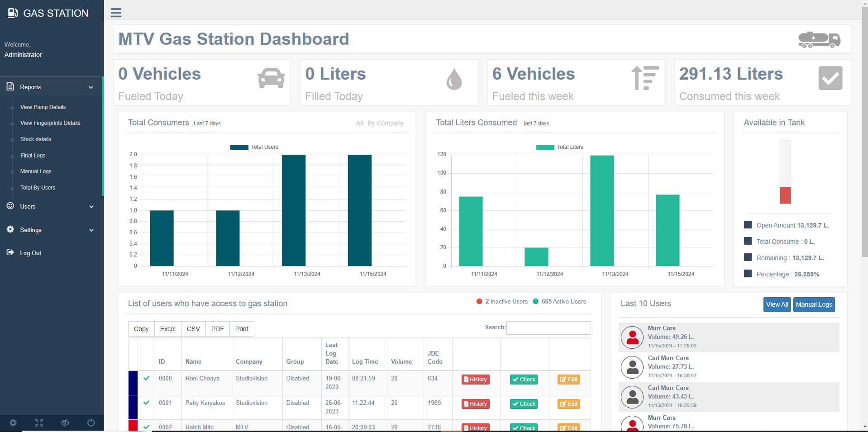Image resolution: width=868 pixels, height=432 pixels.
Task: Click the checkmark icon on Liters Consumed card
Action: pyautogui.click(x=830, y=78)
